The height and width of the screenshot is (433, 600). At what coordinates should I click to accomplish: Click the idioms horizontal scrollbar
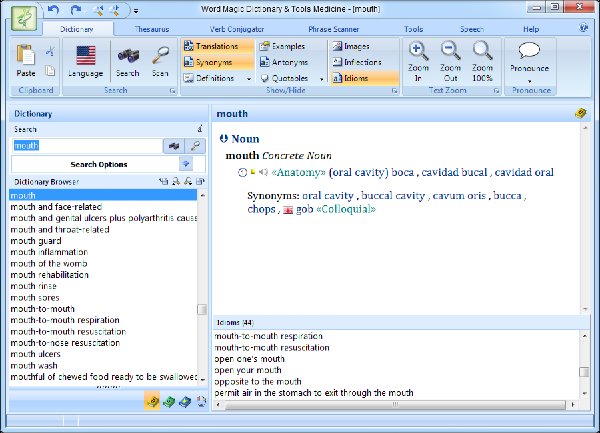(395, 404)
